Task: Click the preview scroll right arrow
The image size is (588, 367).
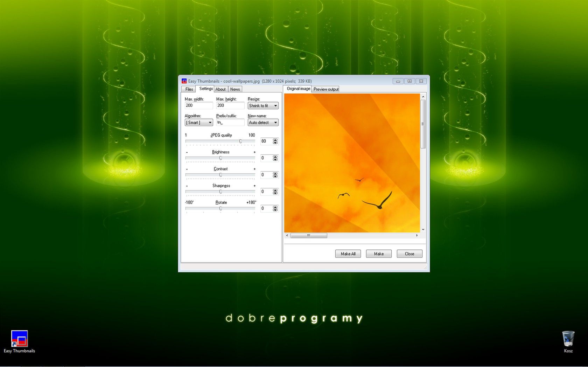Action: [x=417, y=235]
